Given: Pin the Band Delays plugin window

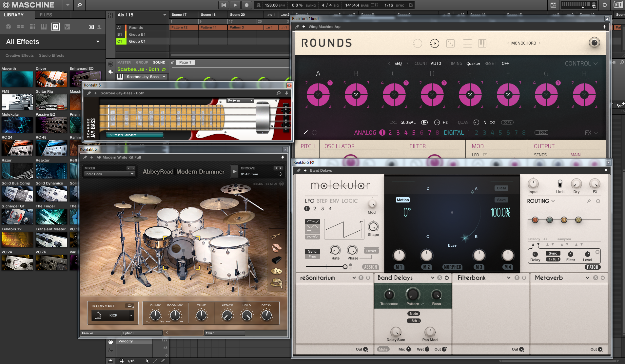Looking at the screenshot, I should click(606, 170).
